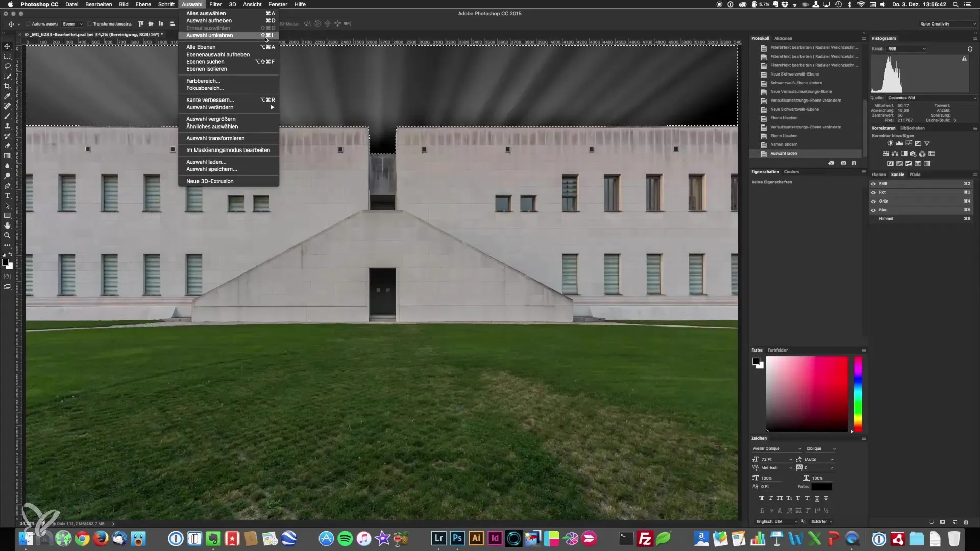Select the Horizontal Type tool
Screen dimensions: 980x551
click(7, 195)
